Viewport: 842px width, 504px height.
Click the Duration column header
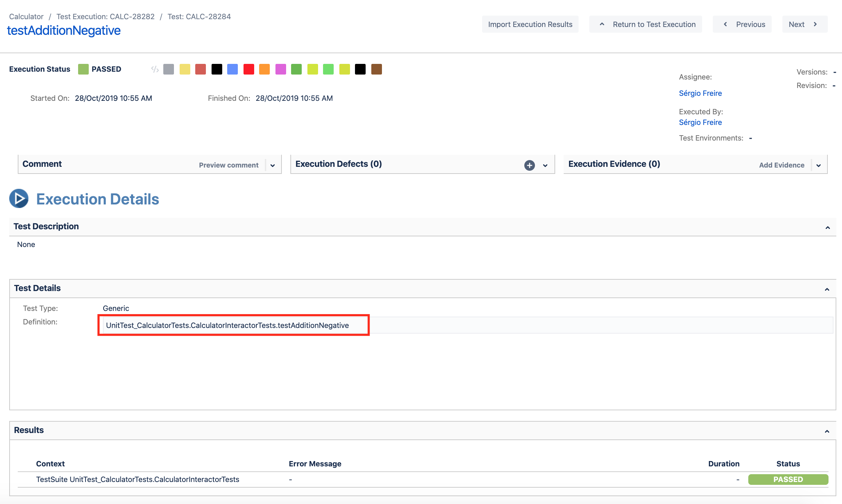point(724,464)
